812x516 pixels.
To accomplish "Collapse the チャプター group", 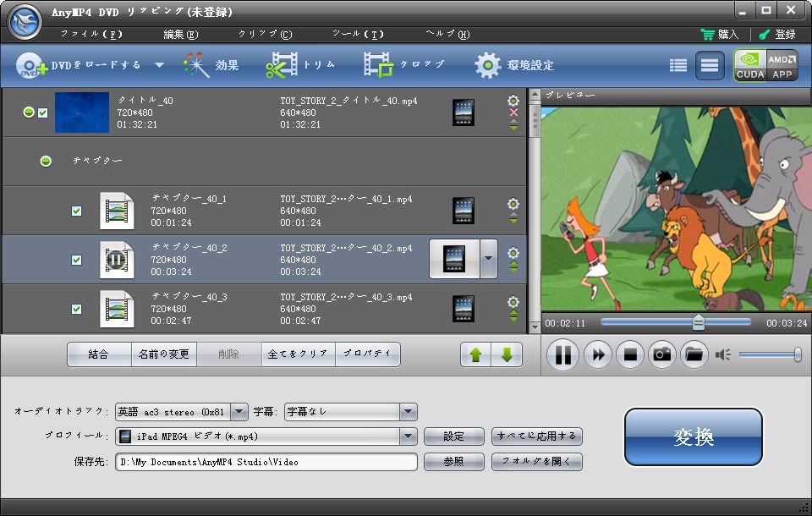I will (x=46, y=162).
